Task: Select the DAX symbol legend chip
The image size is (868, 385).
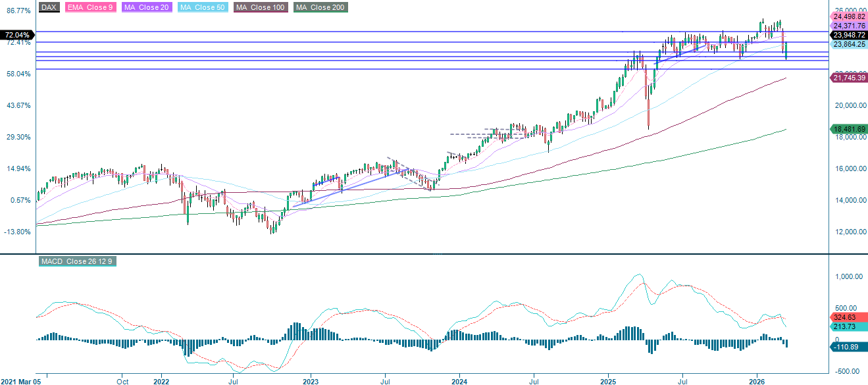Action: 47,8
